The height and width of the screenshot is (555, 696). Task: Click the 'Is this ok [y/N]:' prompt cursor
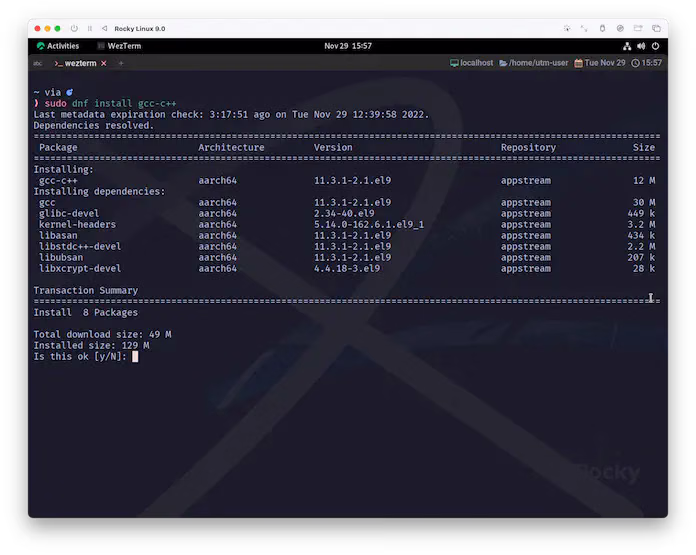pos(135,357)
